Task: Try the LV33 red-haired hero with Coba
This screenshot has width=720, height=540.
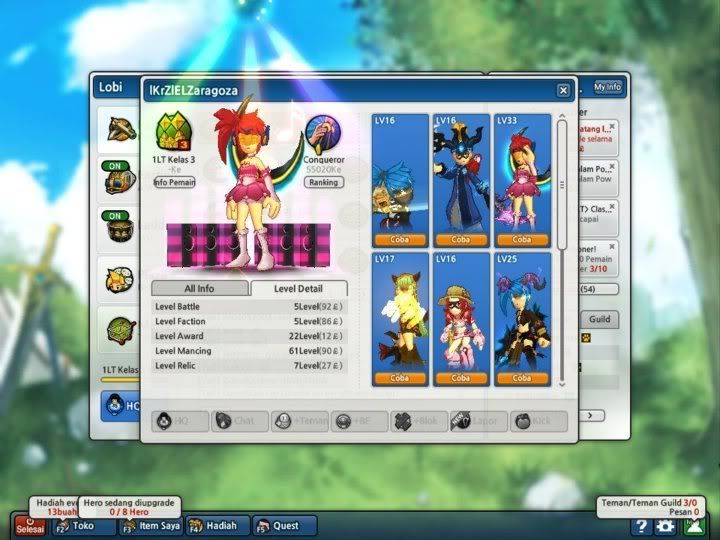Action: (x=522, y=239)
